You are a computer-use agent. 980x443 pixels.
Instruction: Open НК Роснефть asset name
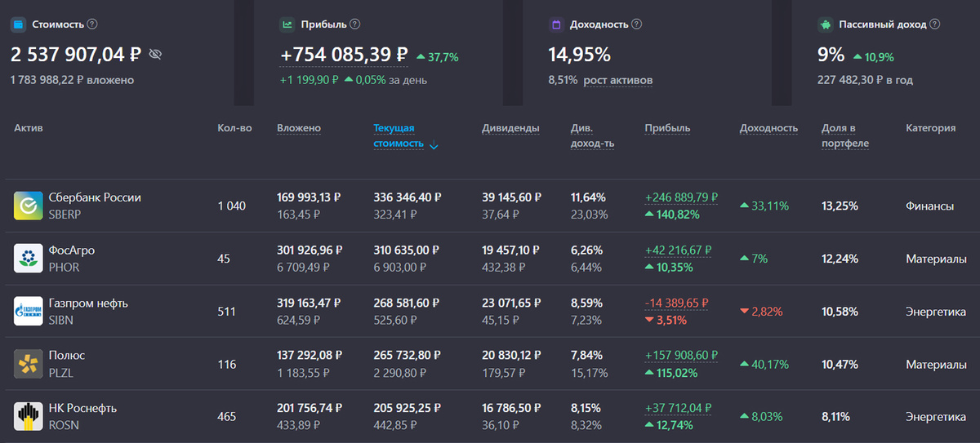[82, 408]
